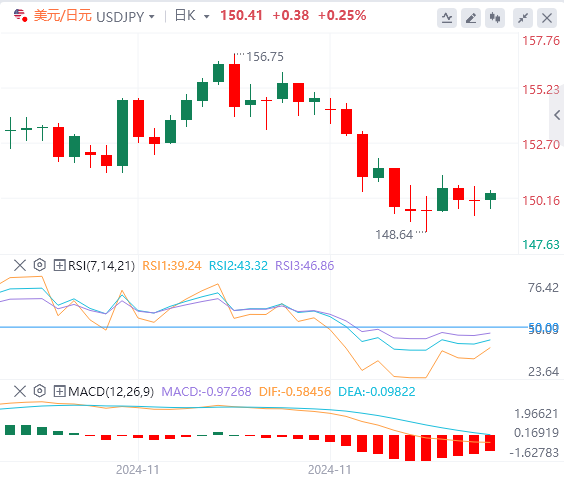Remove the MACD indicator panel

20,391
